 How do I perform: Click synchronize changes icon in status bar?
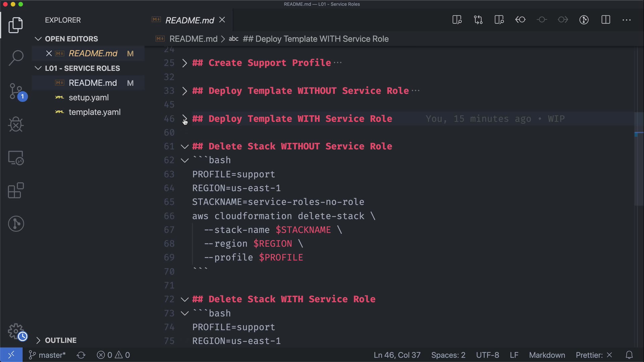pyautogui.click(x=81, y=355)
